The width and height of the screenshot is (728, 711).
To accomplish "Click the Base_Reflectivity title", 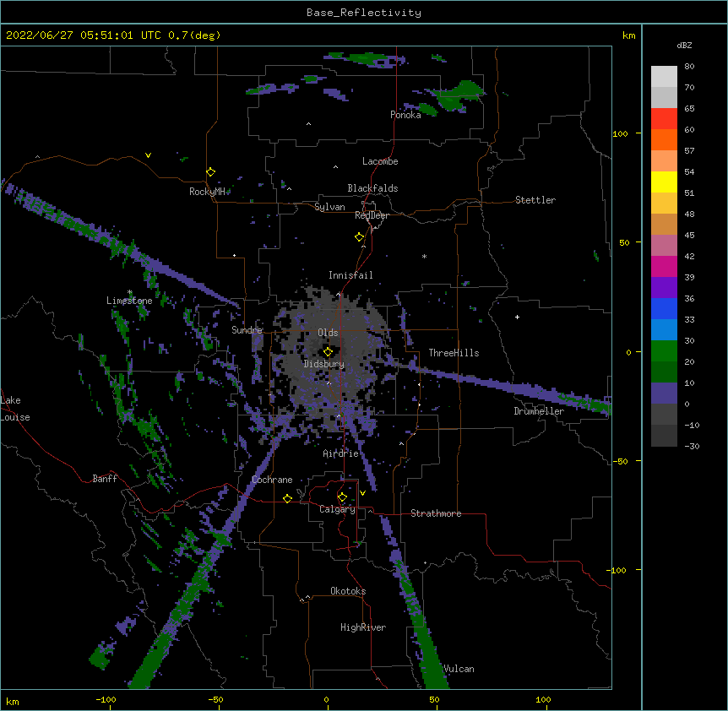I will pyautogui.click(x=364, y=13).
